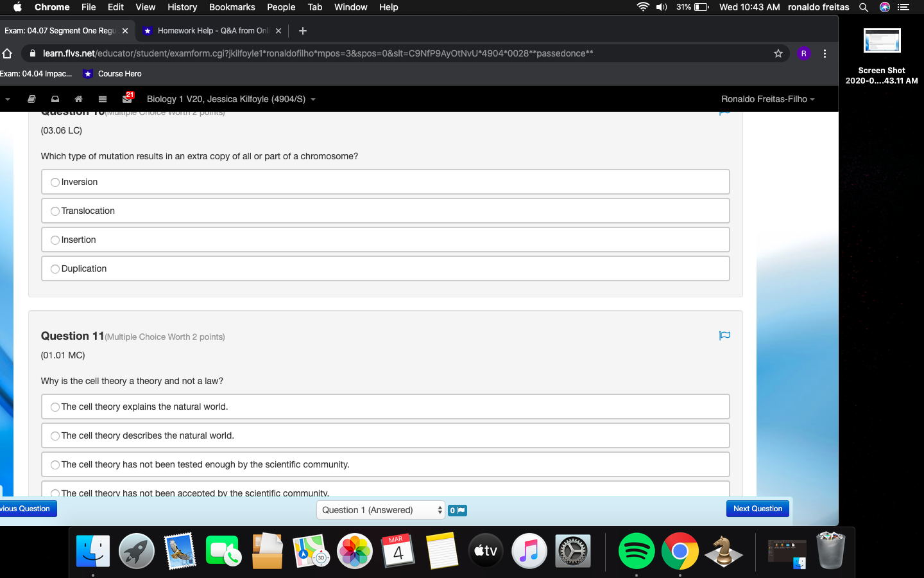Open the inbox icon in course toolbar
Screen dimensions: 924x578
(55, 99)
